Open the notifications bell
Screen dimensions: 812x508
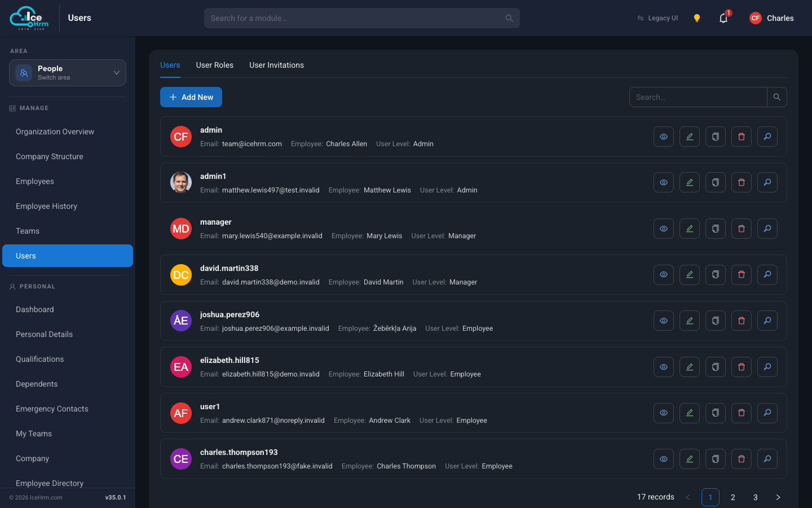click(x=723, y=18)
